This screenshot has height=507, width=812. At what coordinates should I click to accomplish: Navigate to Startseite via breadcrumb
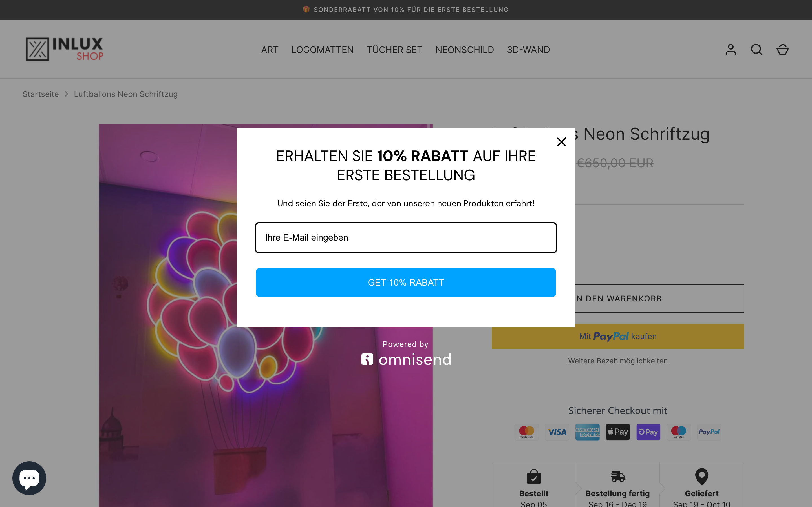(40, 94)
